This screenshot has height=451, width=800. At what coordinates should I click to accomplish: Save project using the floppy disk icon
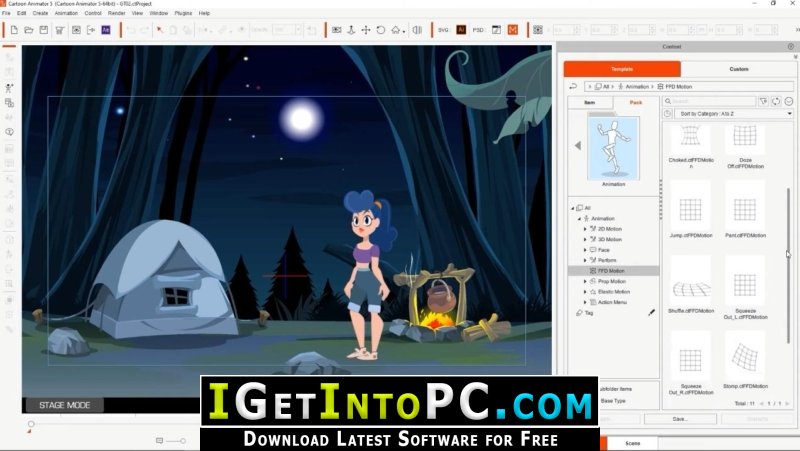44,30
